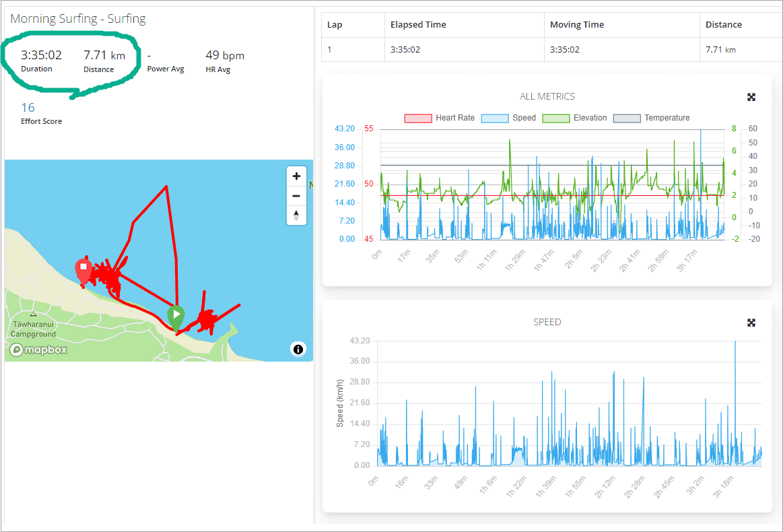Click the Elevation green legend swatch
The height and width of the screenshot is (532, 783).
556,119
